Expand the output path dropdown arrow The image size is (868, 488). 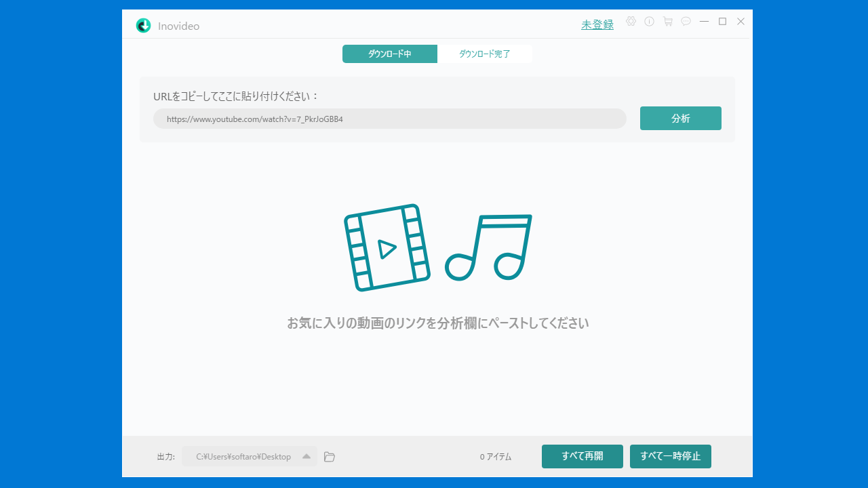coord(307,456)
